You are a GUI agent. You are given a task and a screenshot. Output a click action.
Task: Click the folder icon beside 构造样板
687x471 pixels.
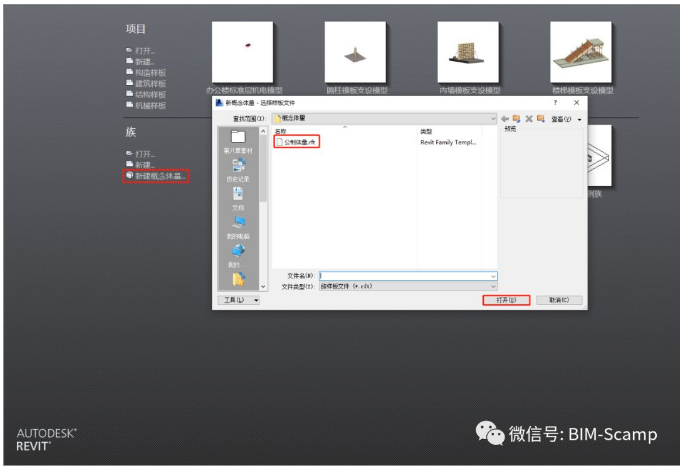(x=129, y=72)
